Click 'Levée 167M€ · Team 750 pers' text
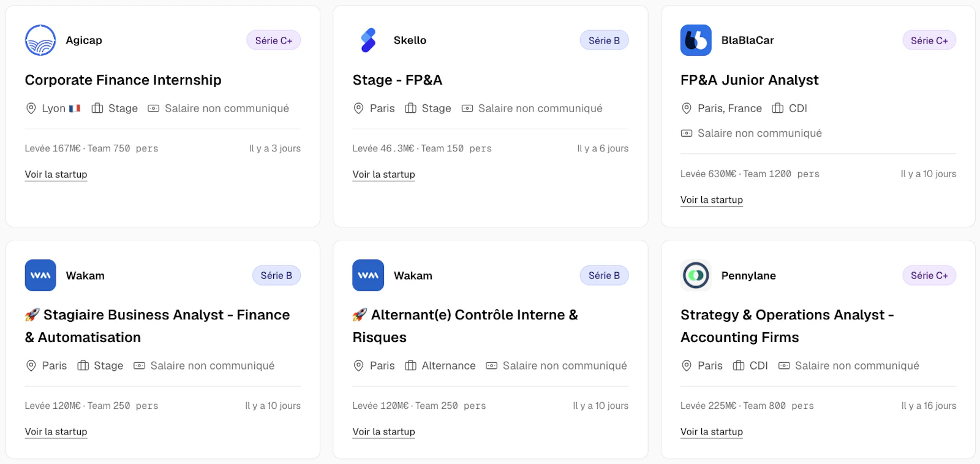 [x=91, y=148]
